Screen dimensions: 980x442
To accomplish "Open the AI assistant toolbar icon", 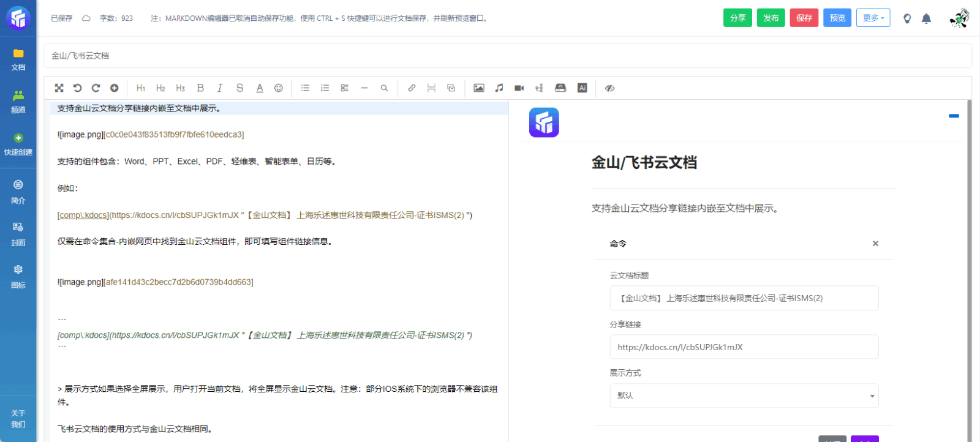I will coord(582,88).
